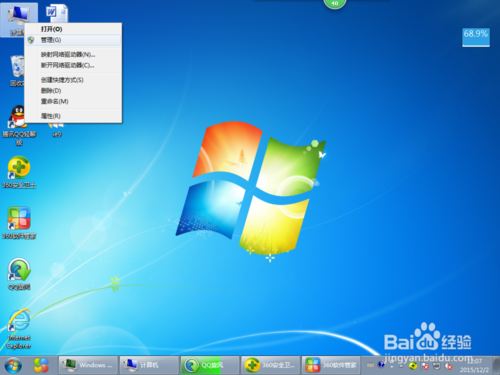Open 属性(R) from the context menu

73,116
